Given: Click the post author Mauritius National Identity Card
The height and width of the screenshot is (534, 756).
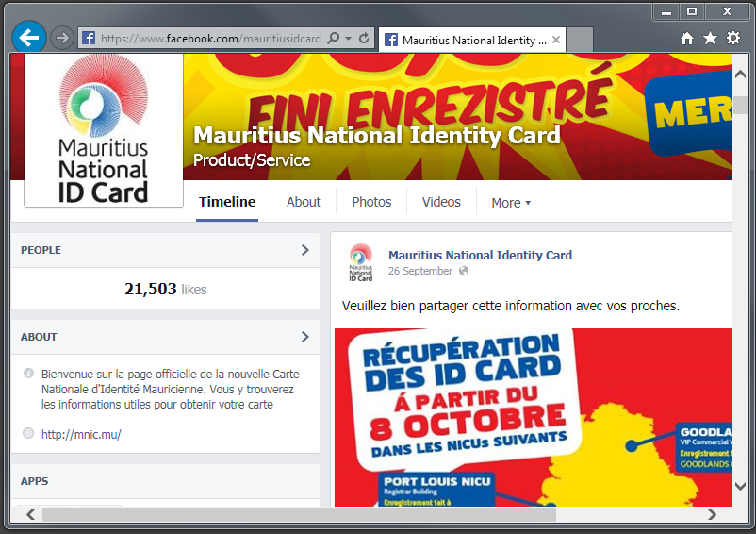Looking at the screenshot, I should coord(480,255).
